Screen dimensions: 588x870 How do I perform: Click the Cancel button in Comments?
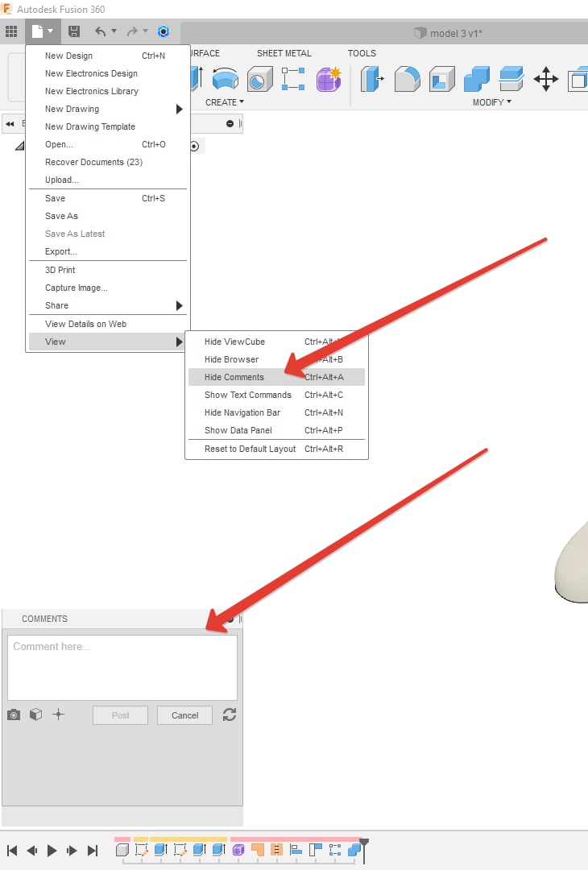tap(184, 715)
